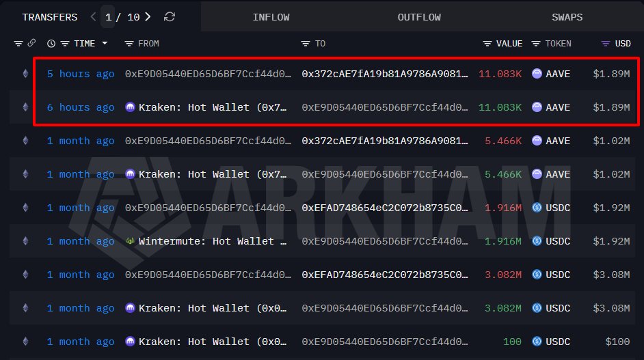Click USDC label in Wintermute row
The width and height of the screenshot is (644, 360).
[558, 241]
